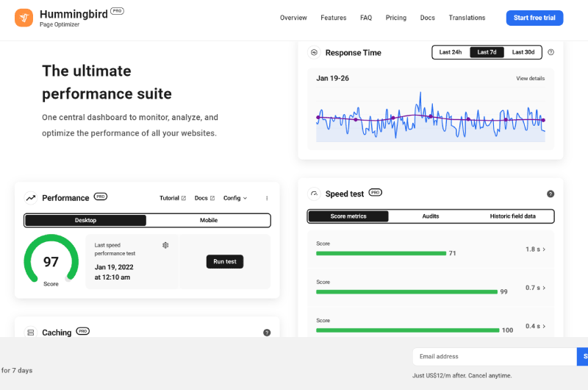This screenshot has height=390, width=588.
Task: Click the Hummingbird orange logo icon
Action: 24,18
